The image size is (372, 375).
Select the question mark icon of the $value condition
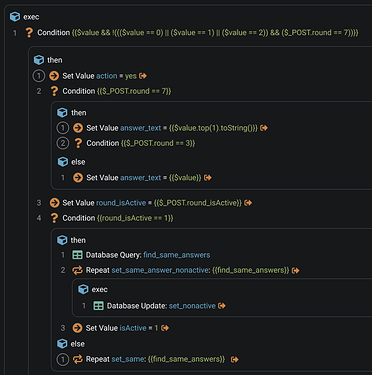29,33
